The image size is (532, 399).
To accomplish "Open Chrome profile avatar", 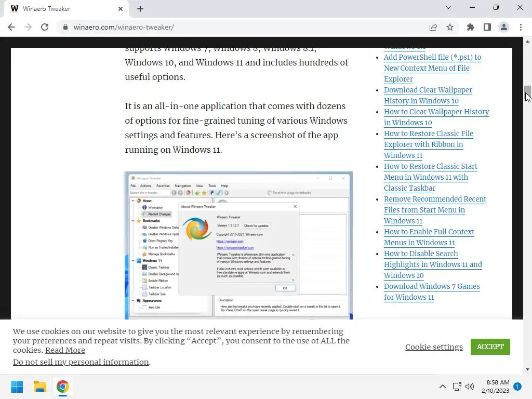I will click(x=504, y=27).
